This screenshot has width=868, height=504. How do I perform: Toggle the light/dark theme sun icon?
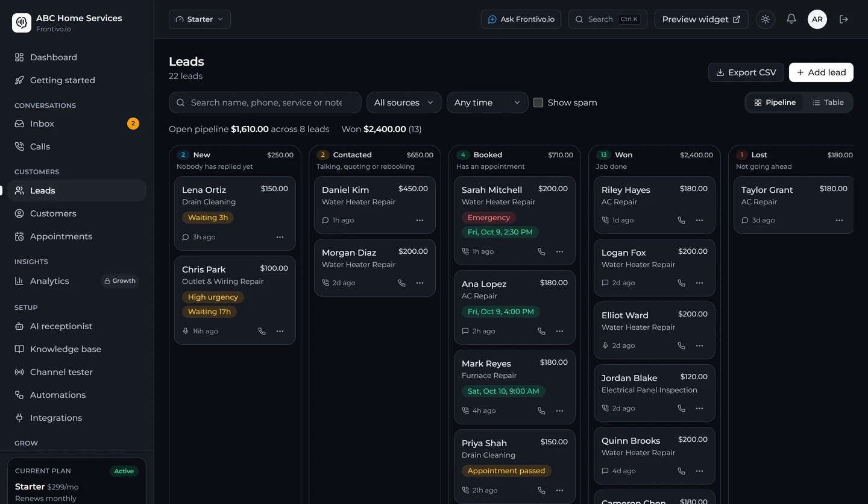tap(766, 19)
